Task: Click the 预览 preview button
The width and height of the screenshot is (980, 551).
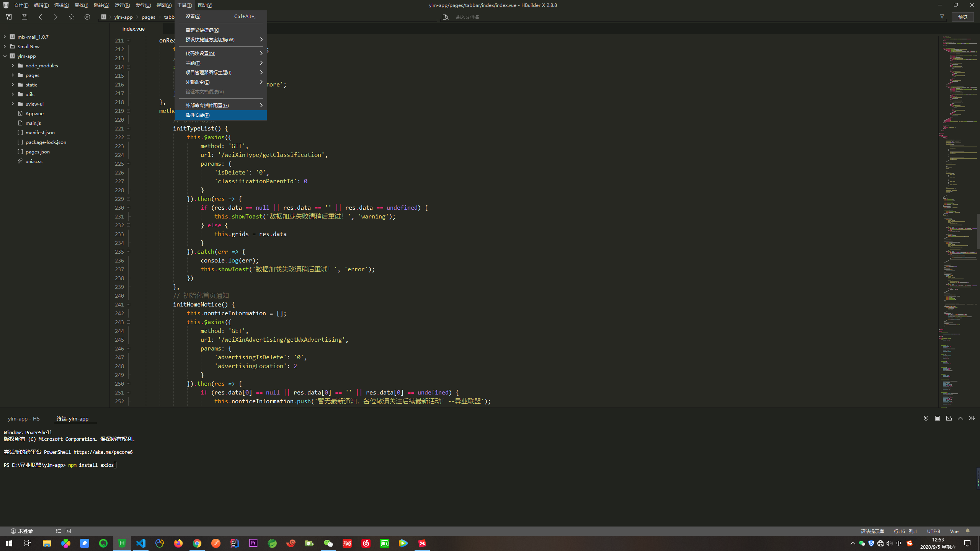Action: click(x=963, y=17)
